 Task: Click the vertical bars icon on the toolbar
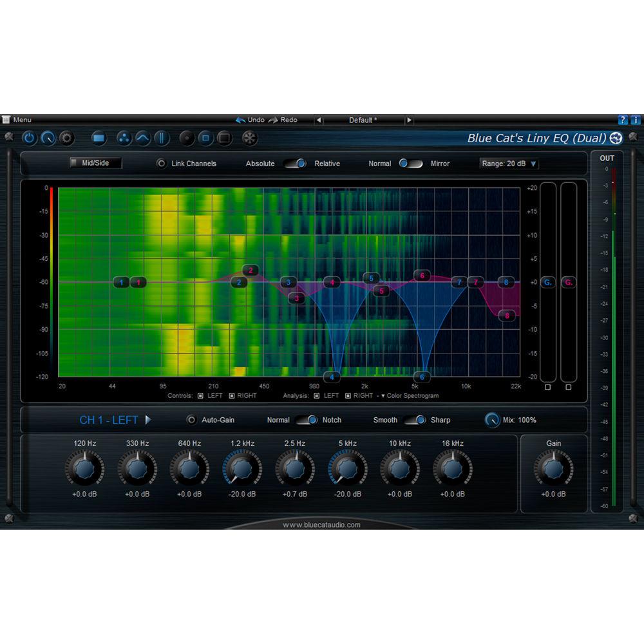pyautogui.click(x=162, y=138)
